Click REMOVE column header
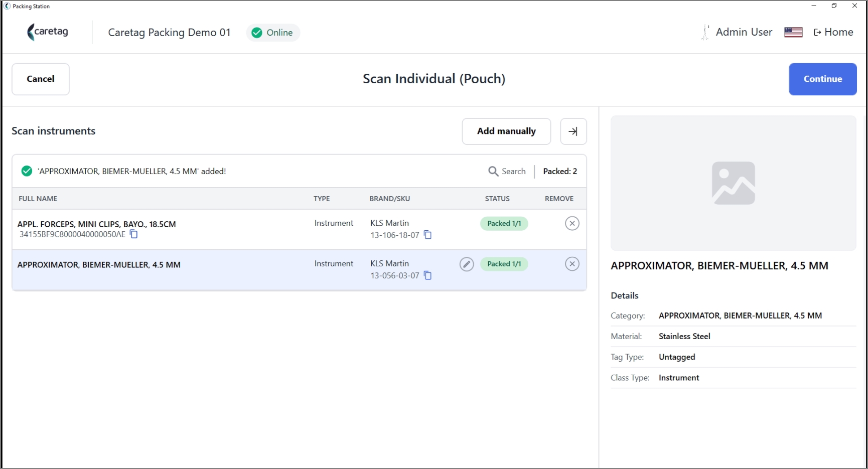The image size is (868, 469). 559,199
